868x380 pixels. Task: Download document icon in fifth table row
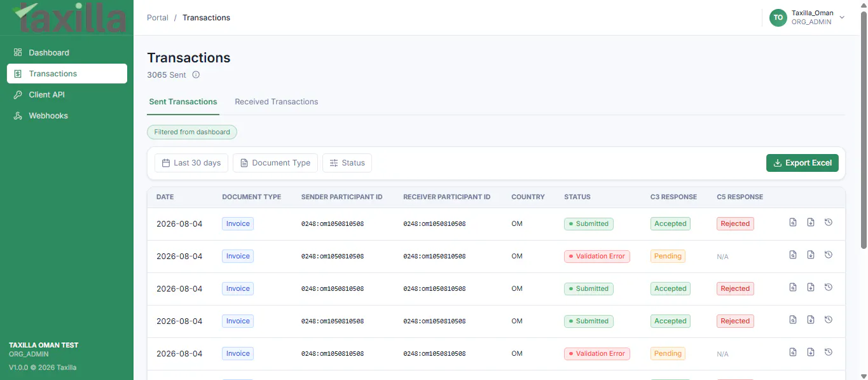click(x=811, y=352)
